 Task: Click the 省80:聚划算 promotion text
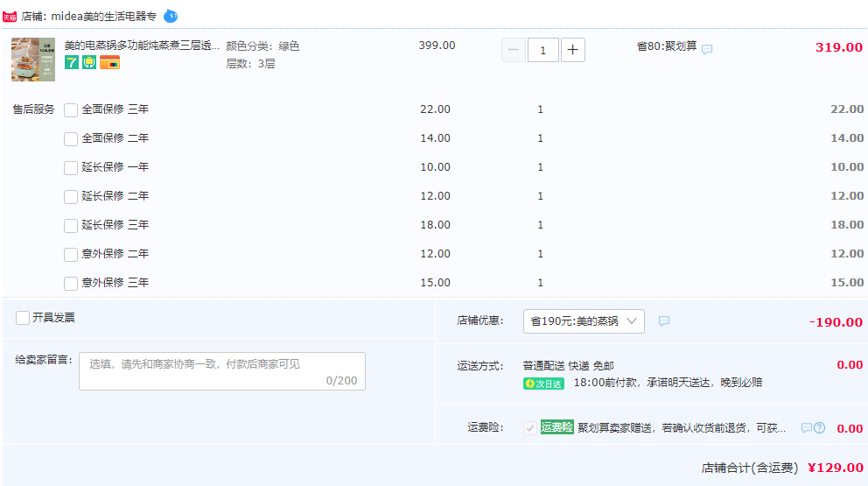pyautogui.click(x=667, y=46)
